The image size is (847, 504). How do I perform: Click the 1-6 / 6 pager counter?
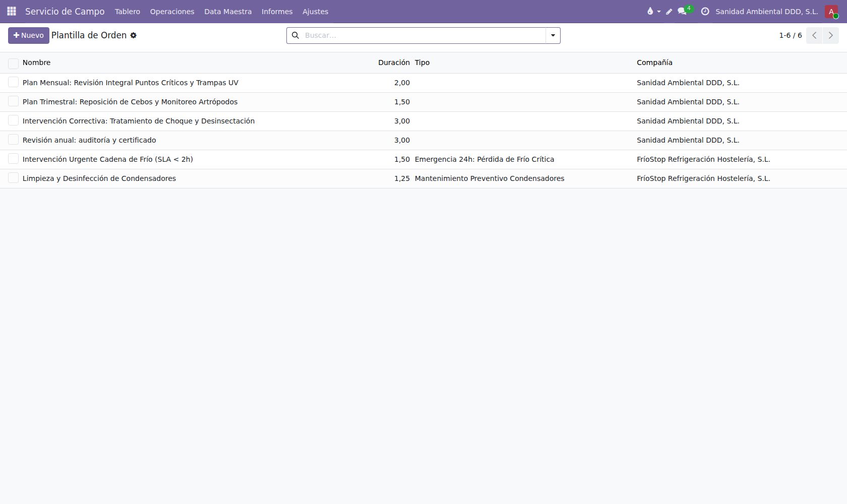(790, 35)
